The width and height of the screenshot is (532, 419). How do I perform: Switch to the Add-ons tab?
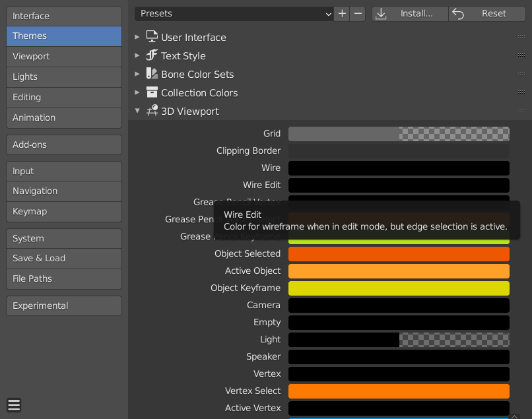coord(64,145)
